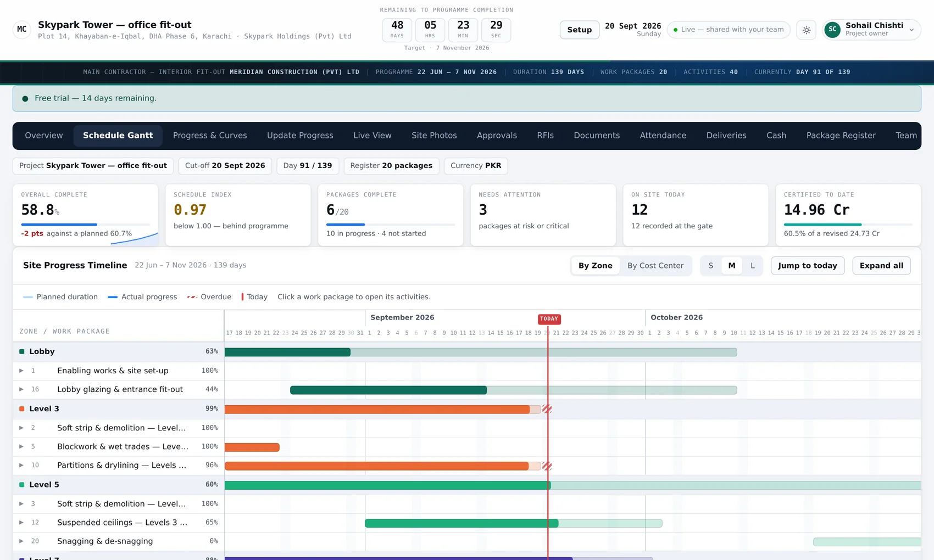Switch to the Overview tab

click(44, 136)
